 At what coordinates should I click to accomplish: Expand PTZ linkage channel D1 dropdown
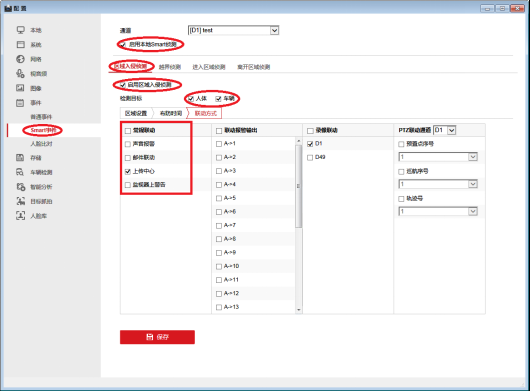(444, 130)
